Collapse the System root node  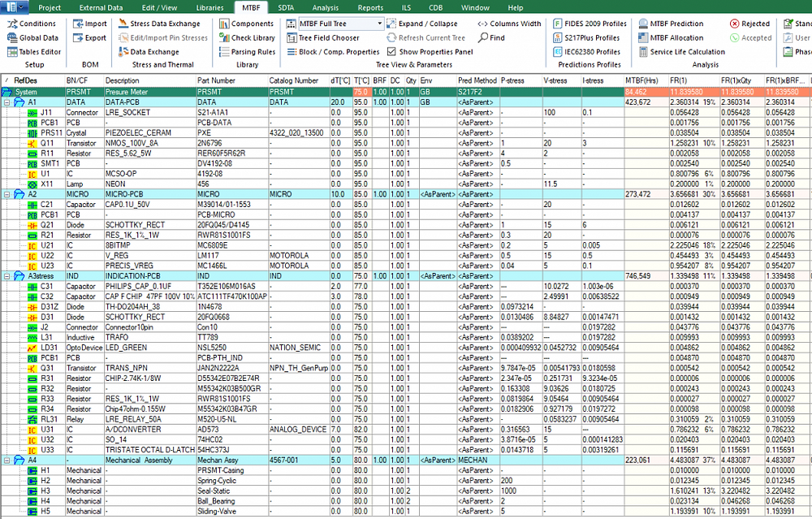(x=6, y=92)
